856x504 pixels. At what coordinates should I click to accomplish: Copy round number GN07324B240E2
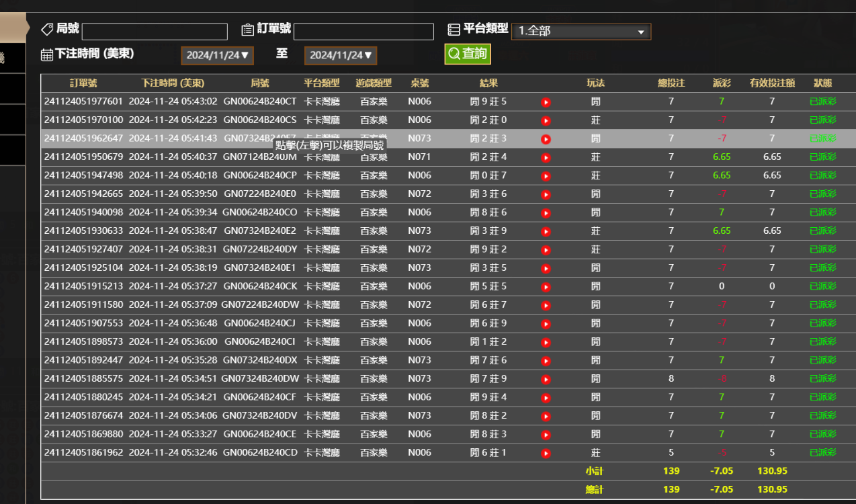259,230
